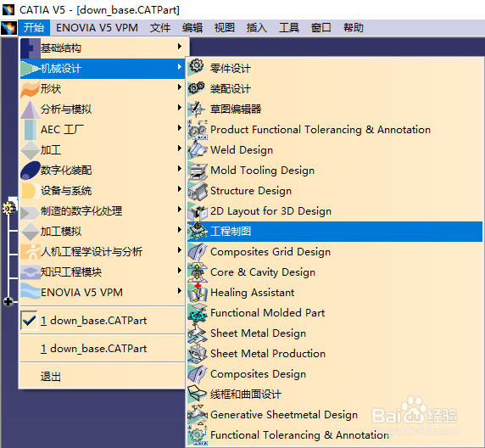Image resolution: width=485 pixels, height=448 pixels.
Task: Expand the 加工 submenu arrow
Action: pyautogui.click(x=179, y=148)
